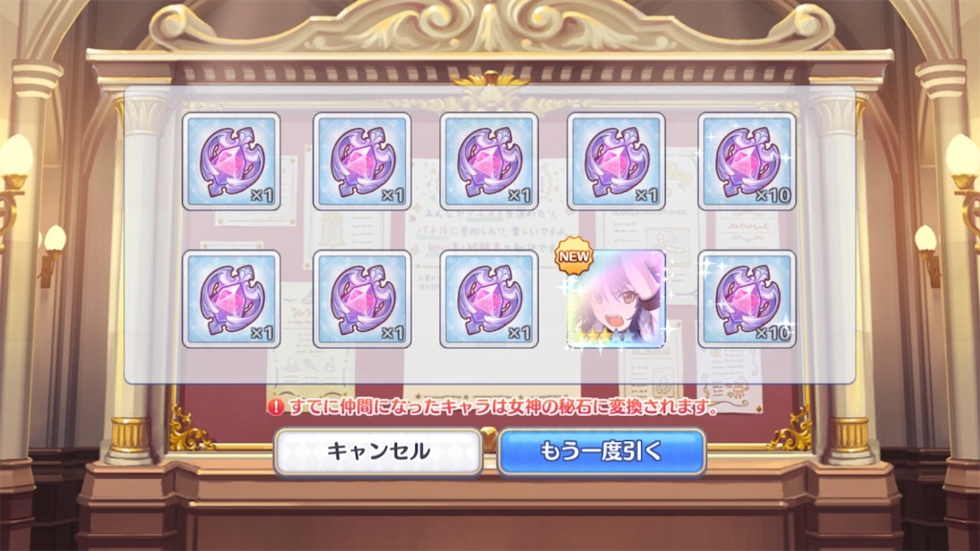The image size is (980, 551).
Task: Click the キャンセル button
Action: (x=378, y=452)
